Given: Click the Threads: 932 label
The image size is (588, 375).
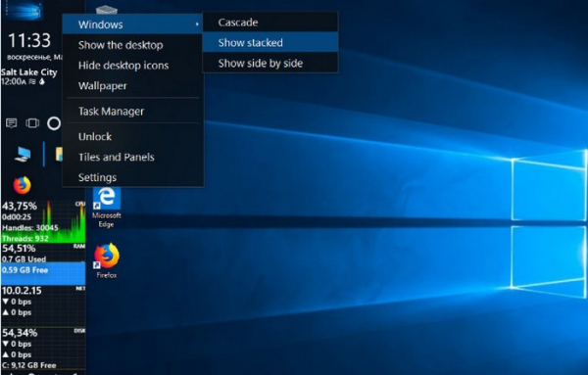Looking at the screenshot, I should tap(25, 238).
